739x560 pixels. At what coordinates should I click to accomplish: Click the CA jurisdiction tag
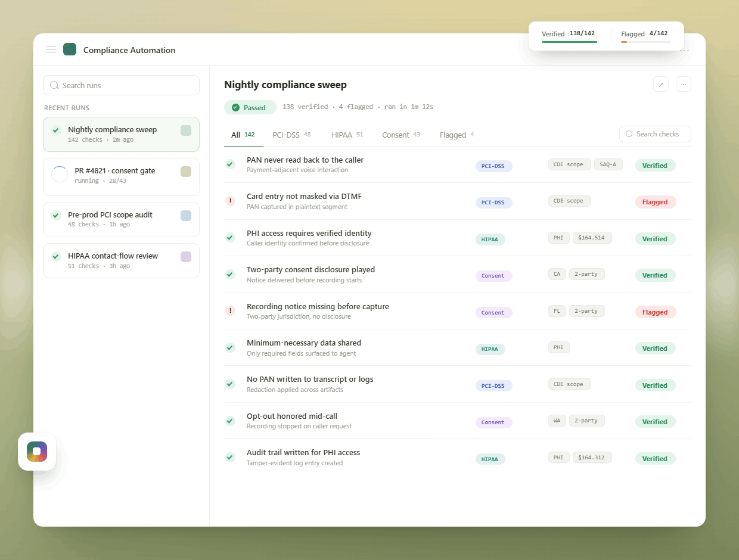557,274
